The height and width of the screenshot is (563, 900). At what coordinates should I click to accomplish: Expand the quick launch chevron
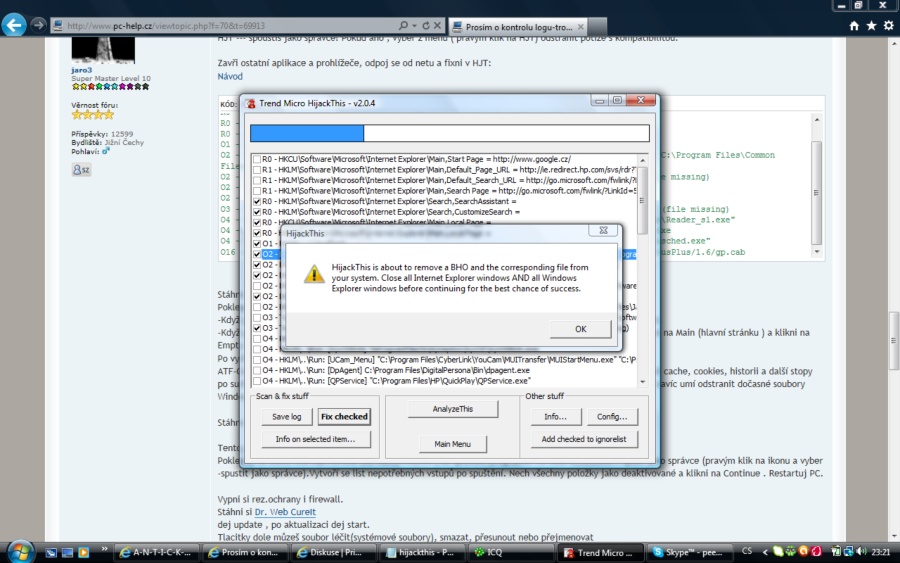104,549
